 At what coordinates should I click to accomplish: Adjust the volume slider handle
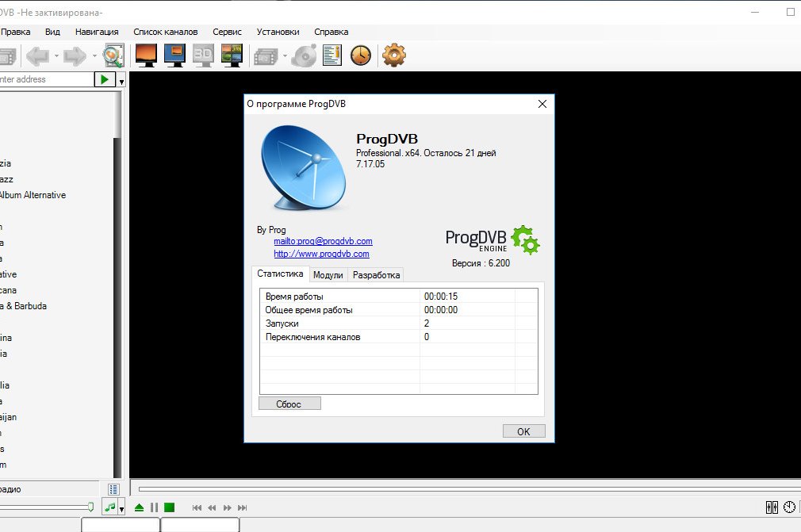click(90, 507)
